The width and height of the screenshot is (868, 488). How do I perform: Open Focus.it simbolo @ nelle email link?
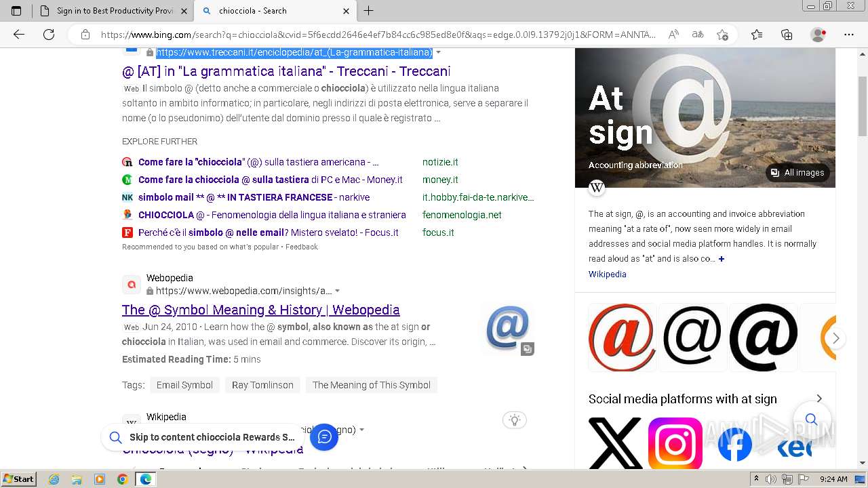(269, 232)
